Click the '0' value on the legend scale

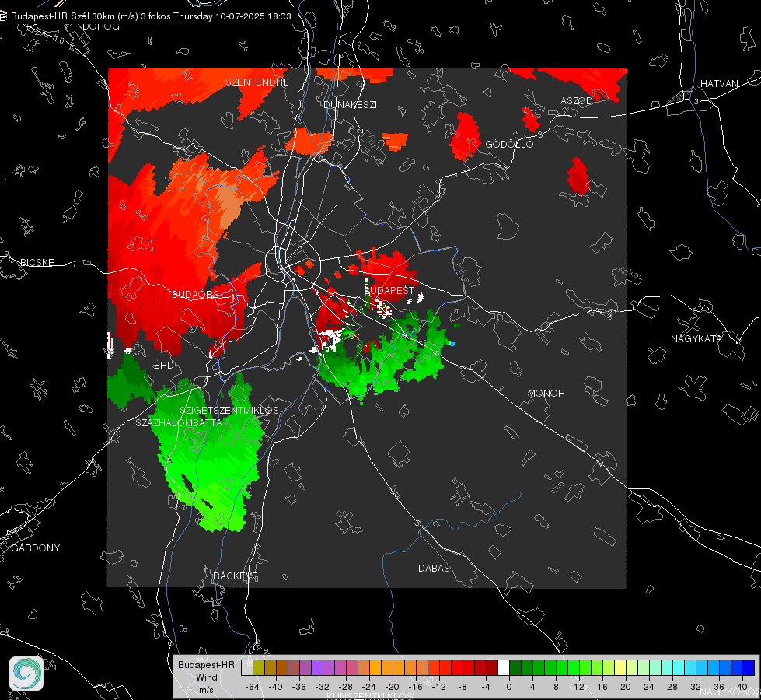point(508,688)
